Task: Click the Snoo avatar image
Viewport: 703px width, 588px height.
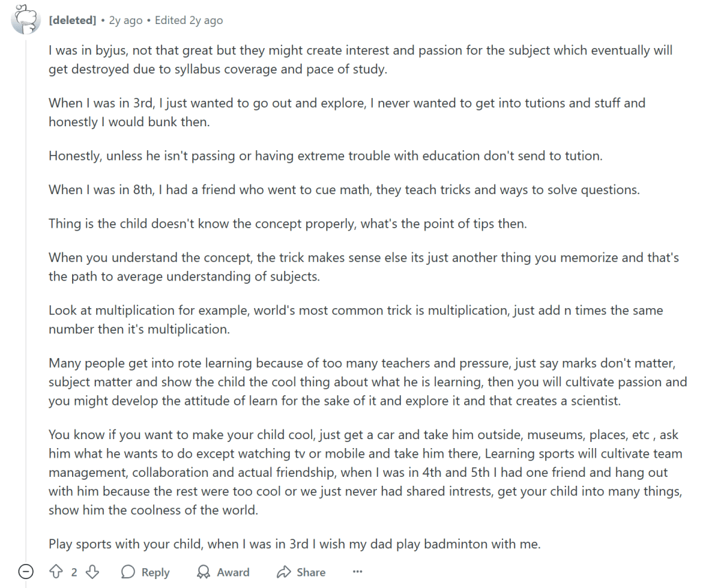Action: pos(25,19)
